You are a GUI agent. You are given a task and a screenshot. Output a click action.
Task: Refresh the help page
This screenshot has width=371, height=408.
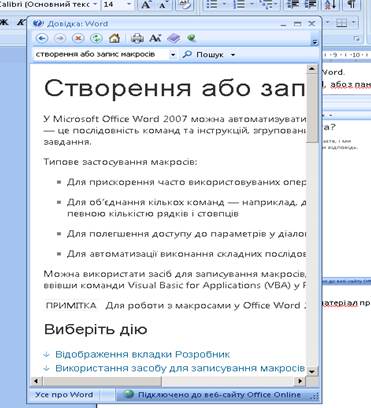click(96, 38)
